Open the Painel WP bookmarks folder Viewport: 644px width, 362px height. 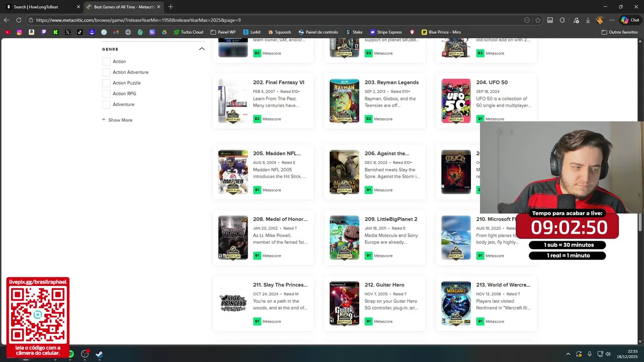[223, 32]
